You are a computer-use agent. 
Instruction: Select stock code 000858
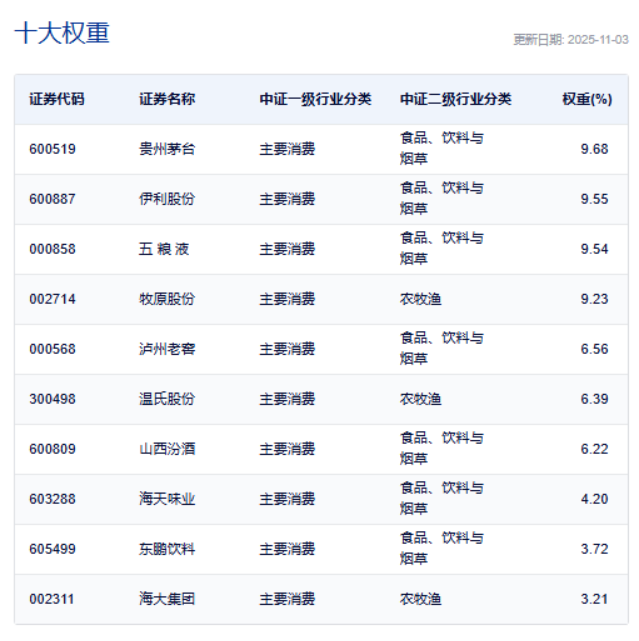pyautogui.click(x=52, y=249)
